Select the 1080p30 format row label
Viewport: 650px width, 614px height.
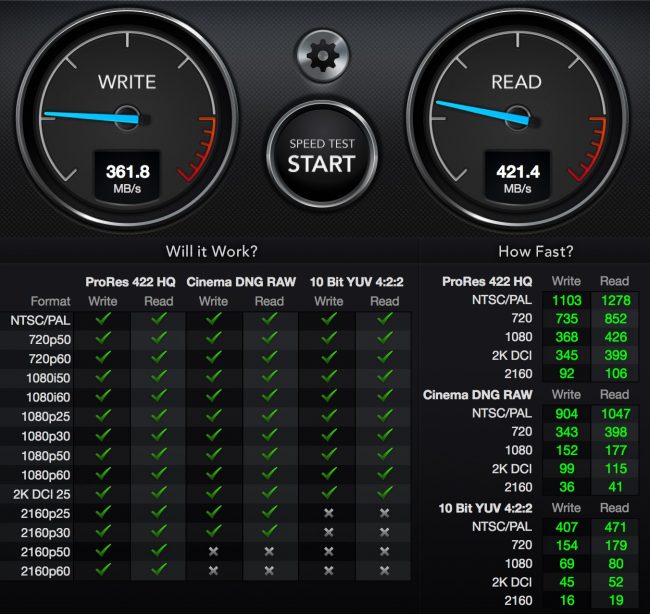pyautogui.click(x=46, y=436)
